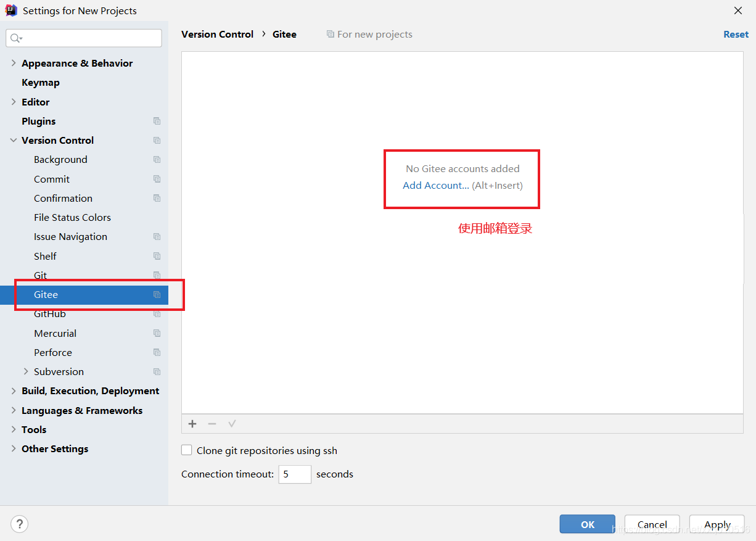The width and height of the screenshot is (756, 541).
Task: Click the Connection timeout field
Action: (x=295, y=474)
